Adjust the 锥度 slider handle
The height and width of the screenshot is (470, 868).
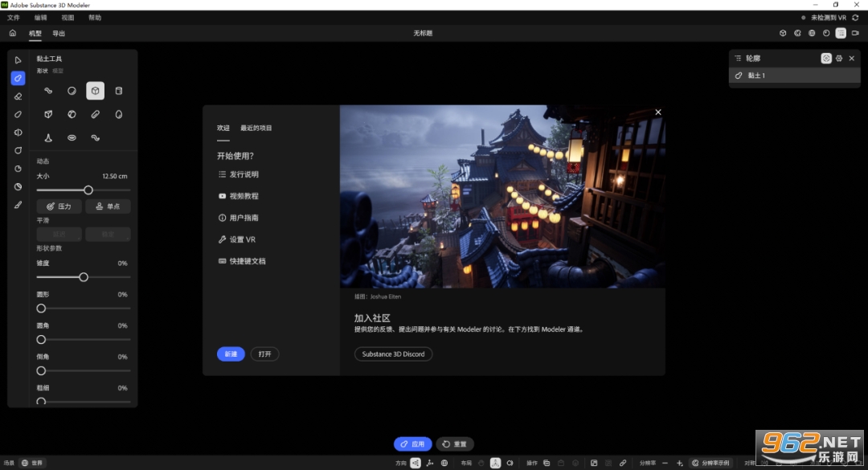[x=84, y=277]
